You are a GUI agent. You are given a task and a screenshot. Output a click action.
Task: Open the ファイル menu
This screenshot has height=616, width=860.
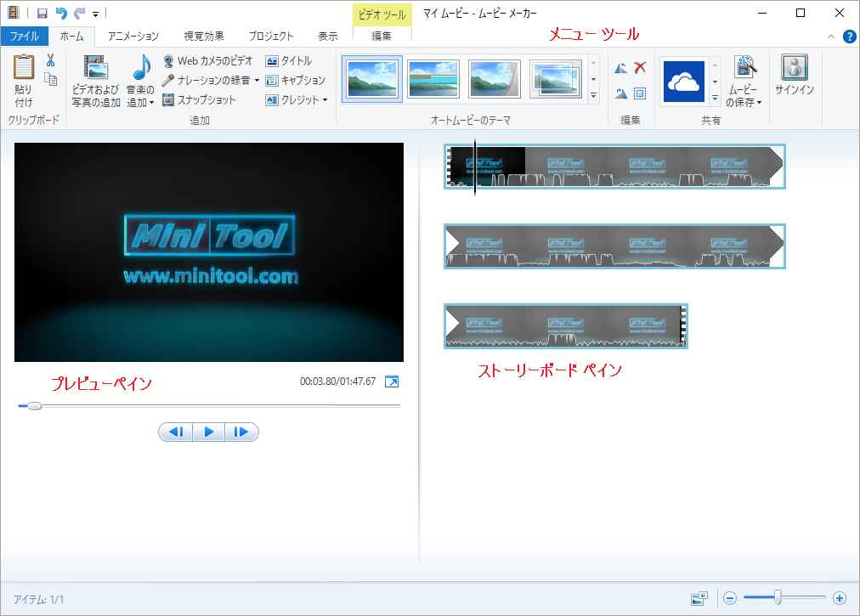point(25,37)
